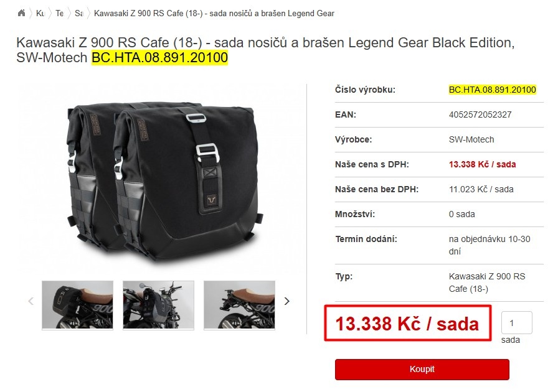This screenshot has width=558, height=392.
Task: Click the final Kawasaki Z 900 RS breadcrumb
Action: (214, 14)
